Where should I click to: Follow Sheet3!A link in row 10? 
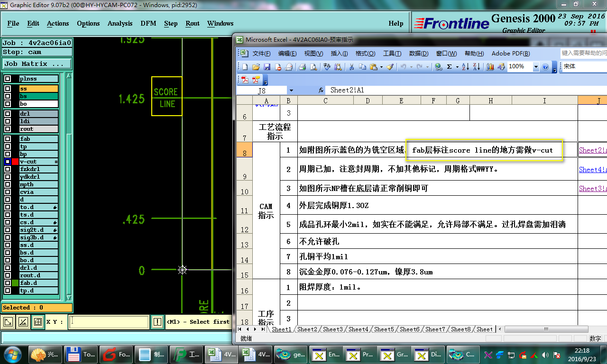[x=593, y=188]
